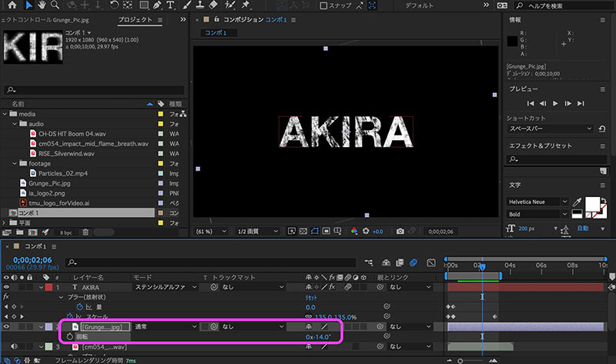Open the composition mini-flowchart icon
The width and height of the screenshot is (616, 364).
point(369,262)
